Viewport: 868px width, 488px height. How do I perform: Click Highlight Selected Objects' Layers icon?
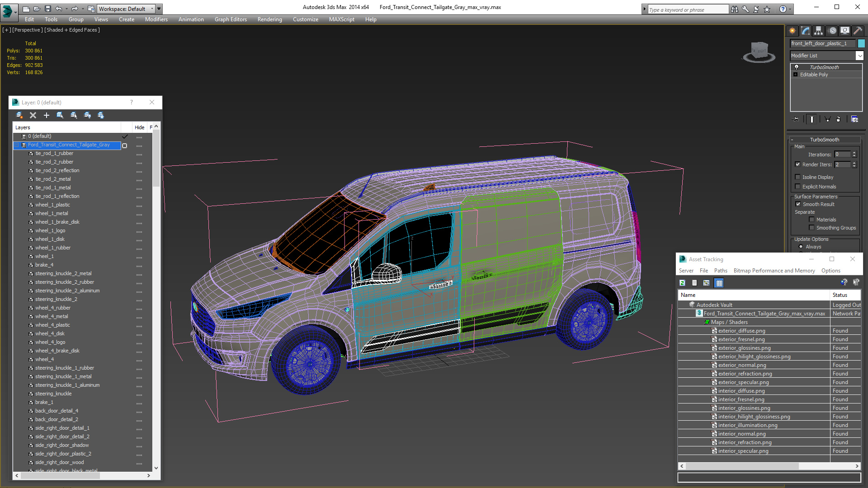[74, 115]
